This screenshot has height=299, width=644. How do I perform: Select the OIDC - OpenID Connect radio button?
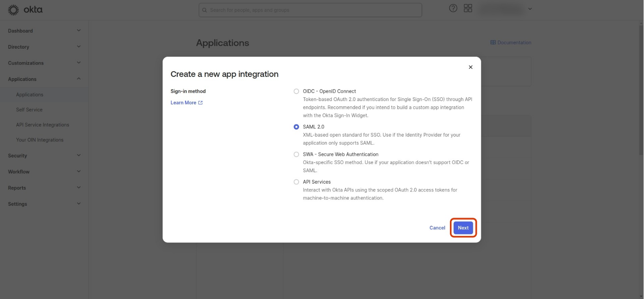(x=296, y=91)
